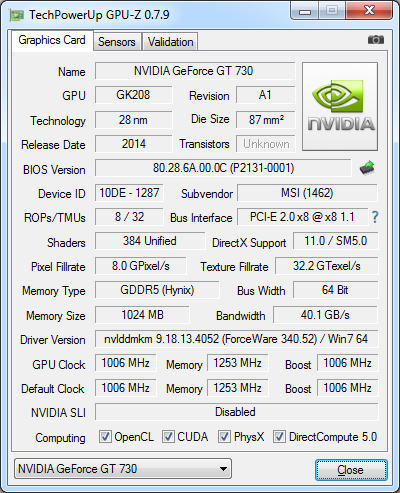Click the Subvendor field MSI (1462)
Image resolution: width=400 pixels, height=493 pixels.
[x=307, y=193]
